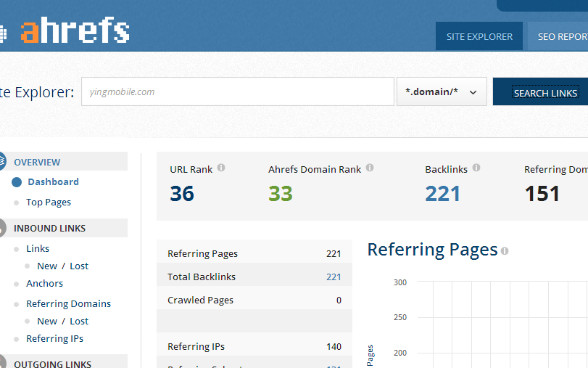
Task: Click the Referring Domains count 151
Action: [x=542, y=194]
